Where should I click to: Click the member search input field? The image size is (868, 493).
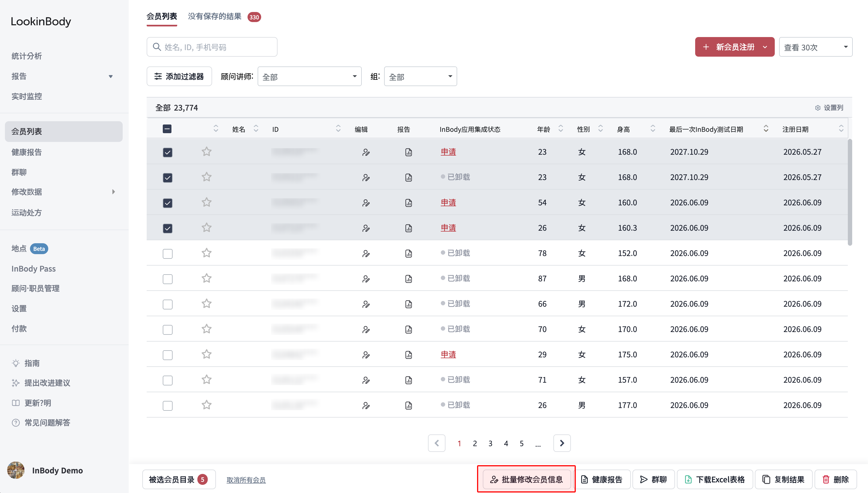click(212, 47)
